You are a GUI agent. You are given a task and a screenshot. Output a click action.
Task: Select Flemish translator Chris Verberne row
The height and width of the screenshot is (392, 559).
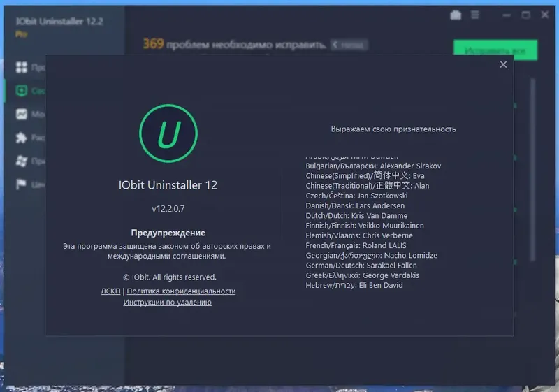coord(358,235)
